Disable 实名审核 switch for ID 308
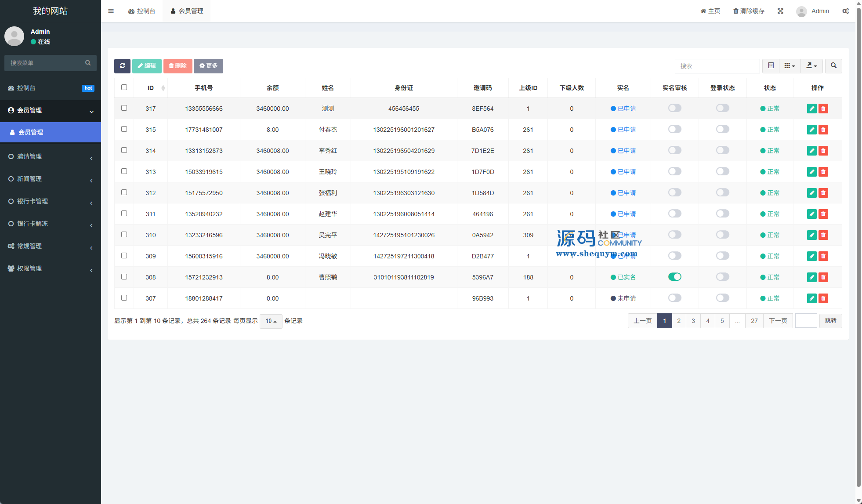The image size is (862, 504). 674,277
